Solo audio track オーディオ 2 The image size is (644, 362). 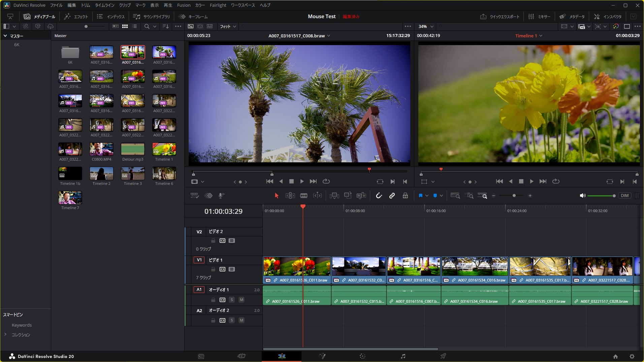pyautogui.click(x=231, y=320)
